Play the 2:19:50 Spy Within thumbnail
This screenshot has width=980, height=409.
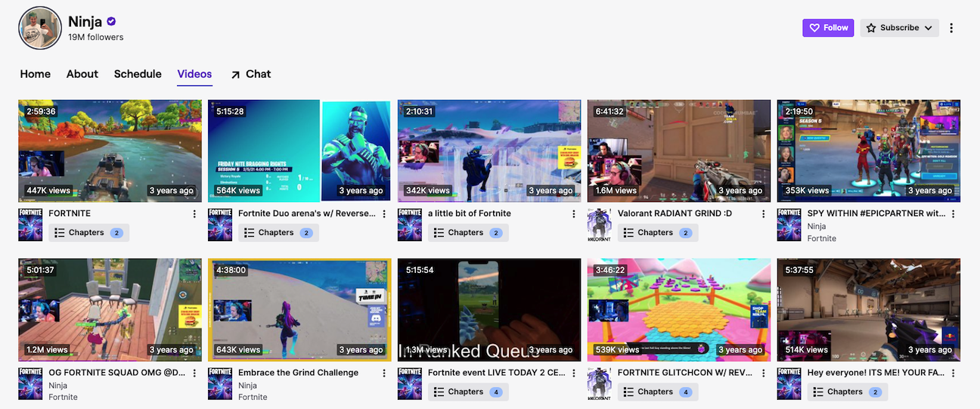(x=869, y=151)
